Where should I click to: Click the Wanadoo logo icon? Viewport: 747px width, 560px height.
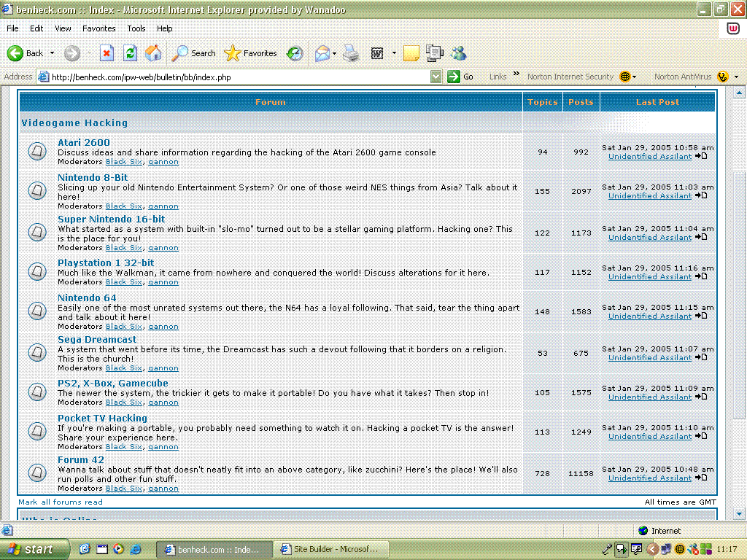[x=733, y=28]
